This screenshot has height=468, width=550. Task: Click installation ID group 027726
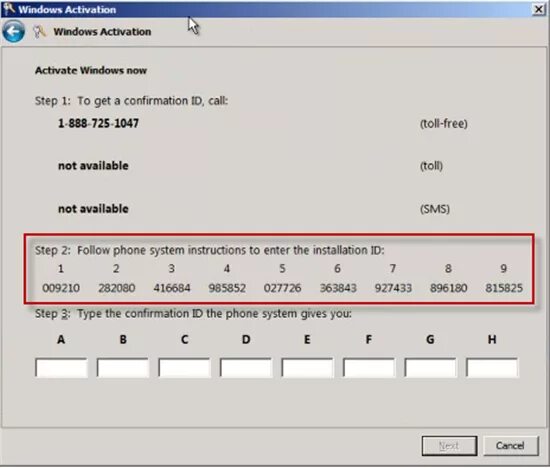[x=282, y=288]
